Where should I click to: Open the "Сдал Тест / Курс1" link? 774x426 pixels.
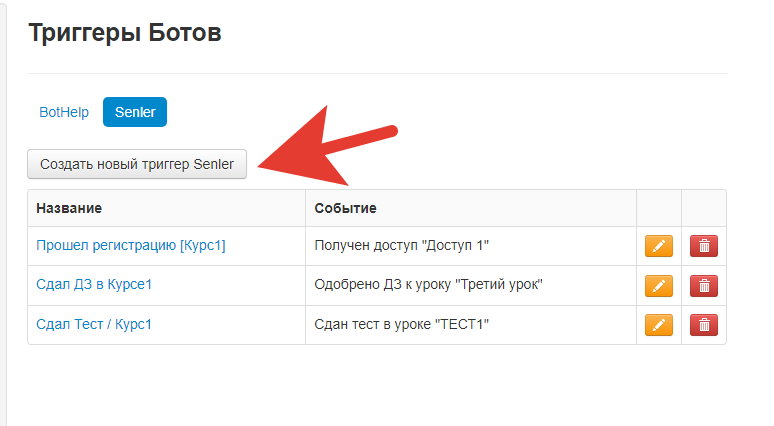[94, 324]
